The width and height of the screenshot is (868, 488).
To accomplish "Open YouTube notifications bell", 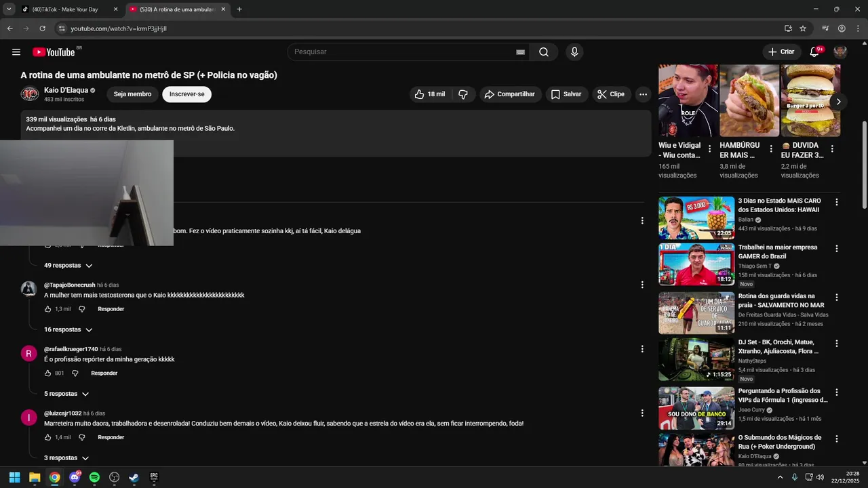I will coord(814,52).
